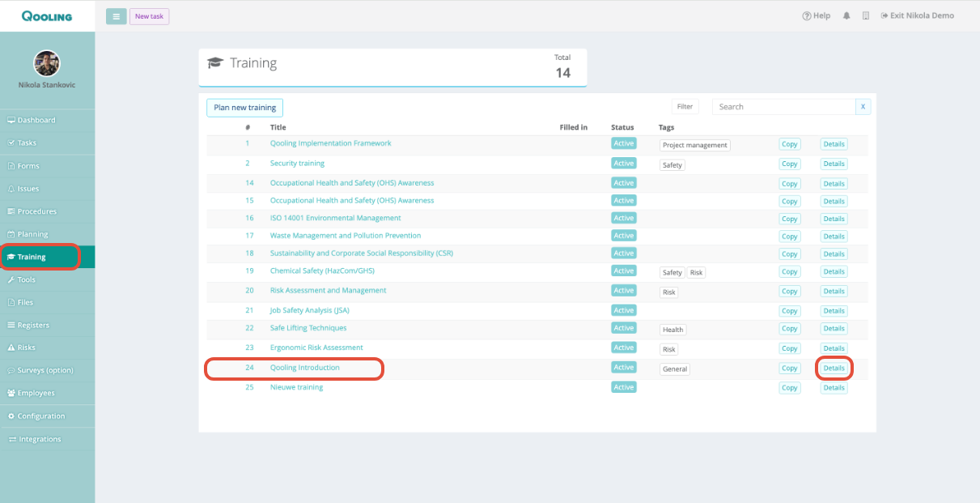Open Qooling Introduction training link
Screen dimensions: 980x503
point(305,368)
